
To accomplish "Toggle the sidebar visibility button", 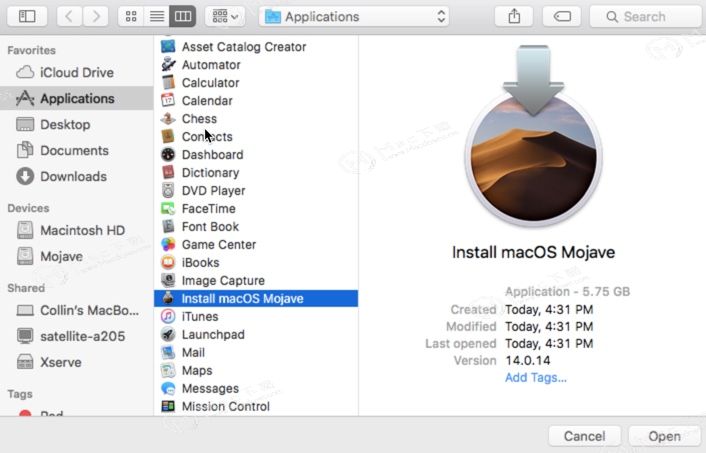I will pyautogui.click(x=27, y=17).
